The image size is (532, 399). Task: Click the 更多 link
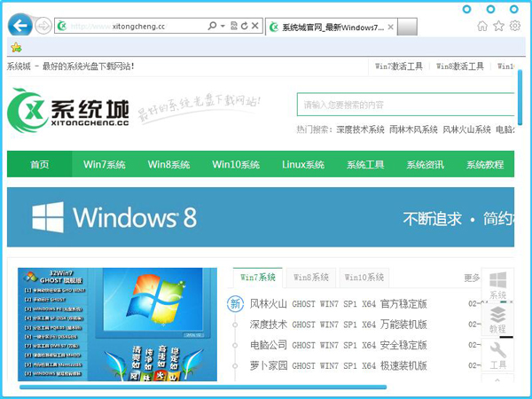click(x=472, y=278)
